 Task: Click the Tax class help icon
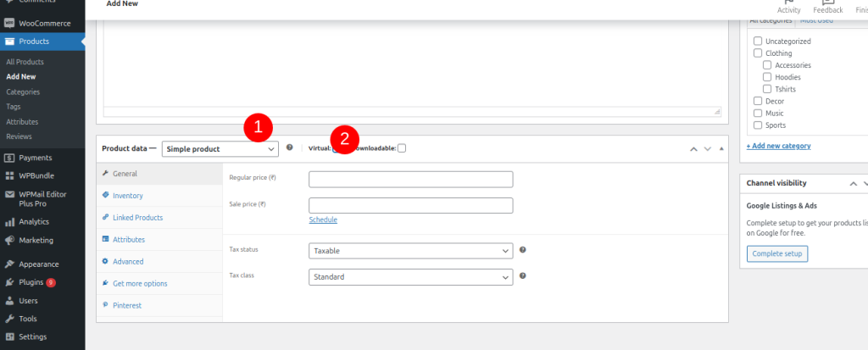[x=522, y=275]
